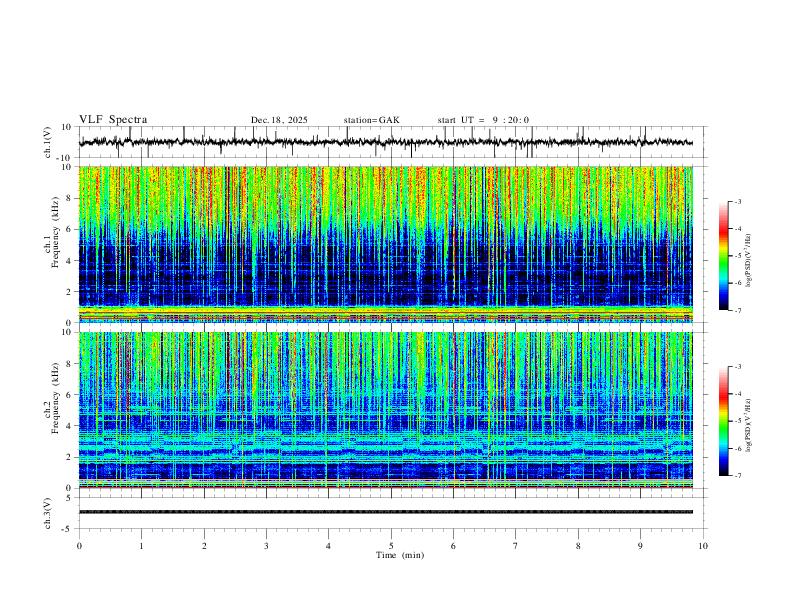Click time axis tick label "8"
This screenshot has width=792, height=612.
click(578, 546)
